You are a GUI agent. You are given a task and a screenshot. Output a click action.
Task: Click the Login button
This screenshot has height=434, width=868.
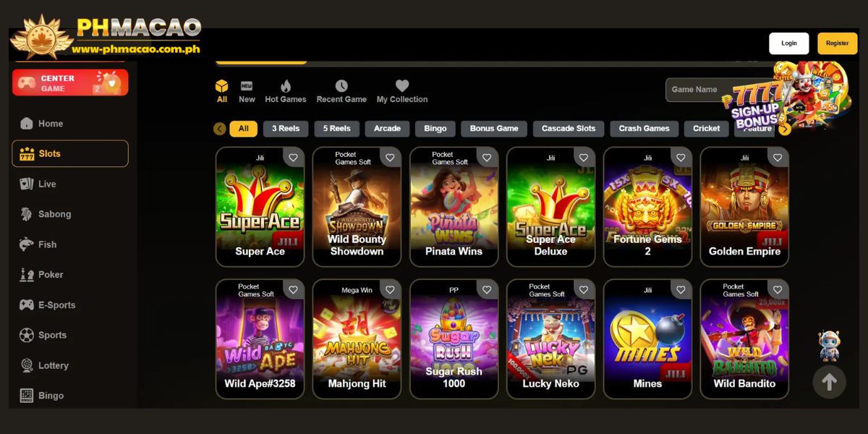tap(789, 43)
